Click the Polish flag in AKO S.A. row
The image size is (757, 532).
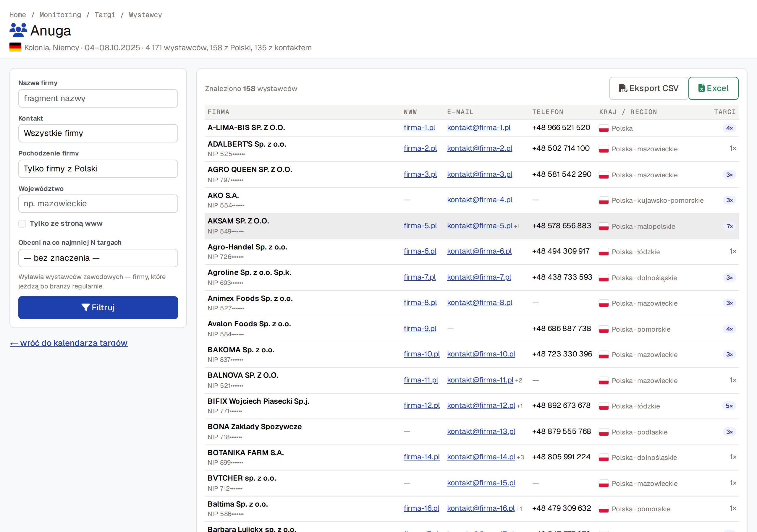604,200
